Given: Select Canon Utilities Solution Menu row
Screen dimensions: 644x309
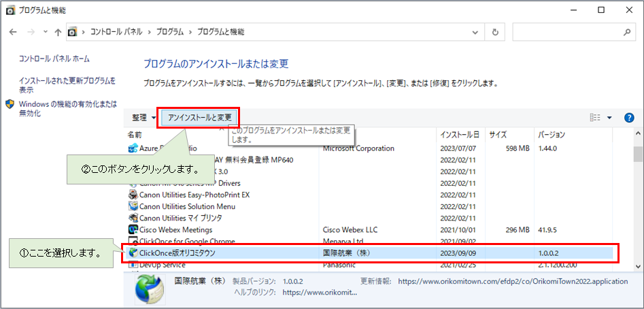Looking at the screenshot, I should pos(370,206).
